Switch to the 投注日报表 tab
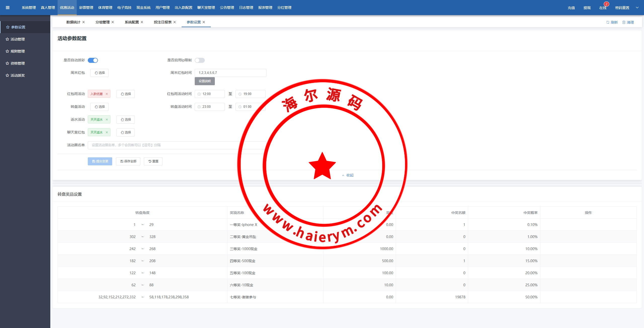The width and height of the screenshot is (644, 328). (x=163, y=22)
